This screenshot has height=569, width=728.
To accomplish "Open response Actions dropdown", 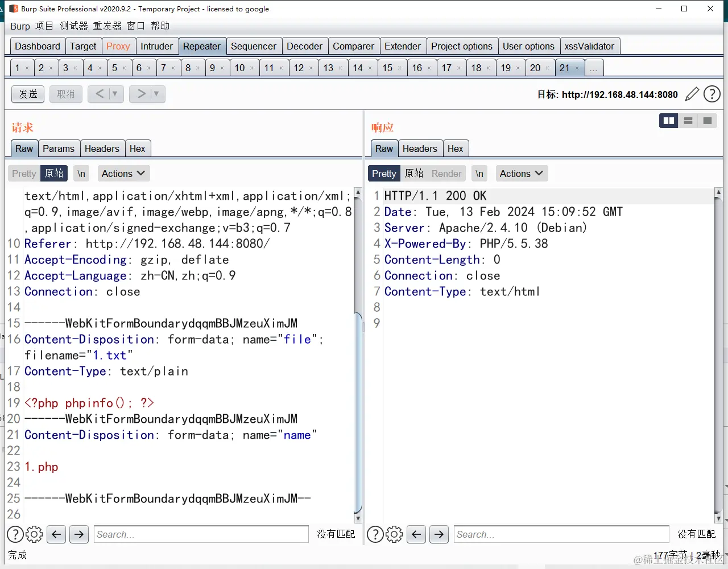I will coord(522,174).
